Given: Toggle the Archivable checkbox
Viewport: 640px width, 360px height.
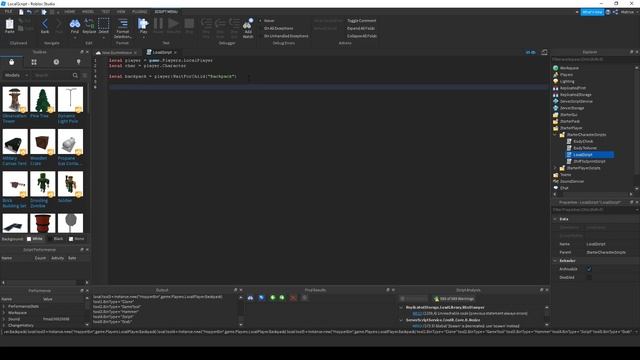Looking at the screenshot, I should pos(589,269).
